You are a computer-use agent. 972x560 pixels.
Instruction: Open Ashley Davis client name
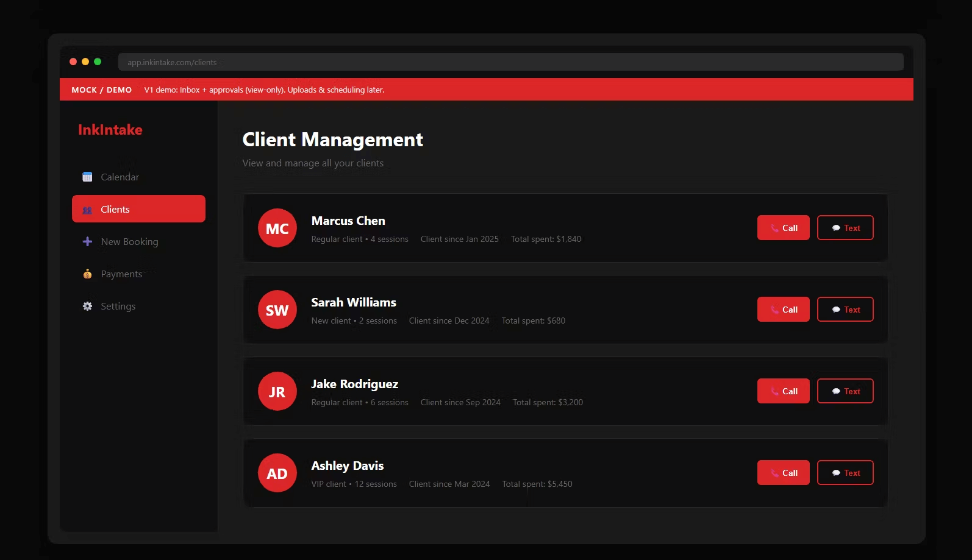coord(347,466)
